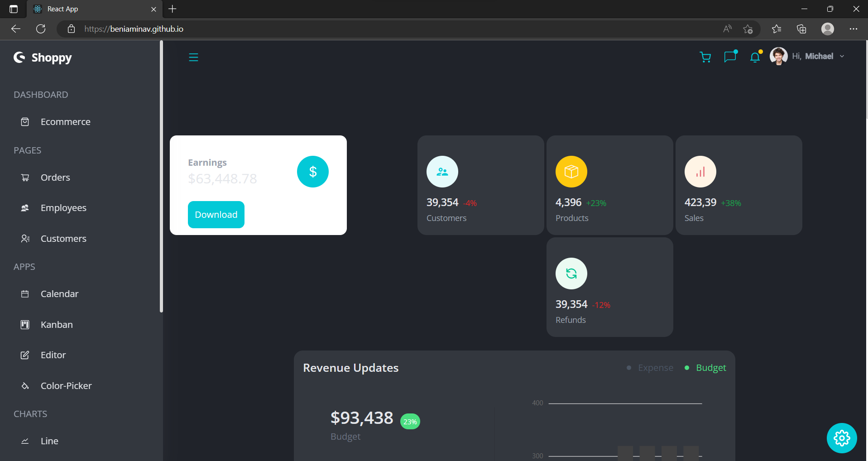Toggle the sidebar with hamburger menu
Screen dimensions: 868x461
193,57
